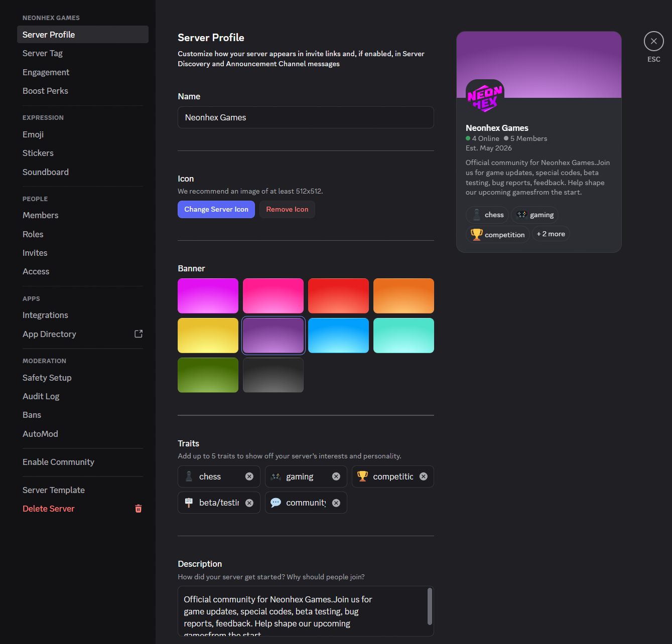This screenshot has height=644, width=672.
Task: Open Roles settings
Action: pos(83,234)
